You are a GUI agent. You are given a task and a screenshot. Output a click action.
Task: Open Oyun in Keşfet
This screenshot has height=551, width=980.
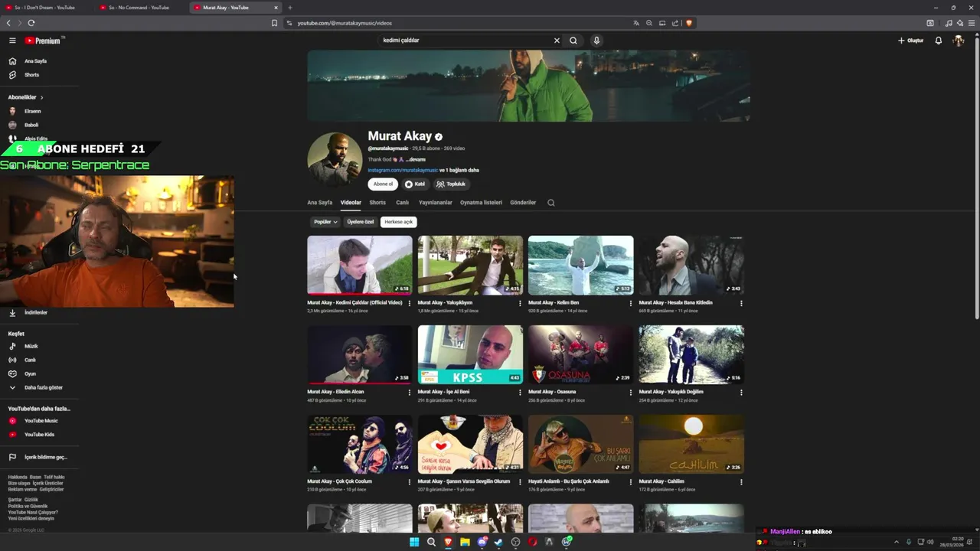pos(30,373)
